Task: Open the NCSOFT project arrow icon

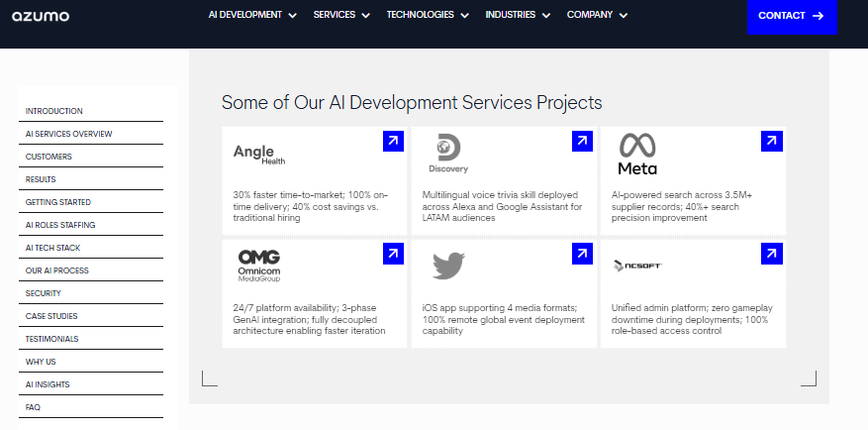Action: tap(772, 254)
